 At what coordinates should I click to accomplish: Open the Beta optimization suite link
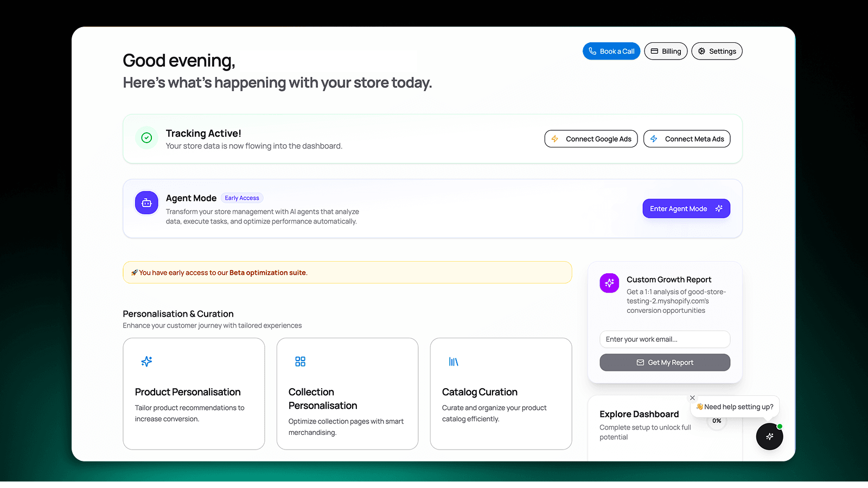click(x=267, y=273)
